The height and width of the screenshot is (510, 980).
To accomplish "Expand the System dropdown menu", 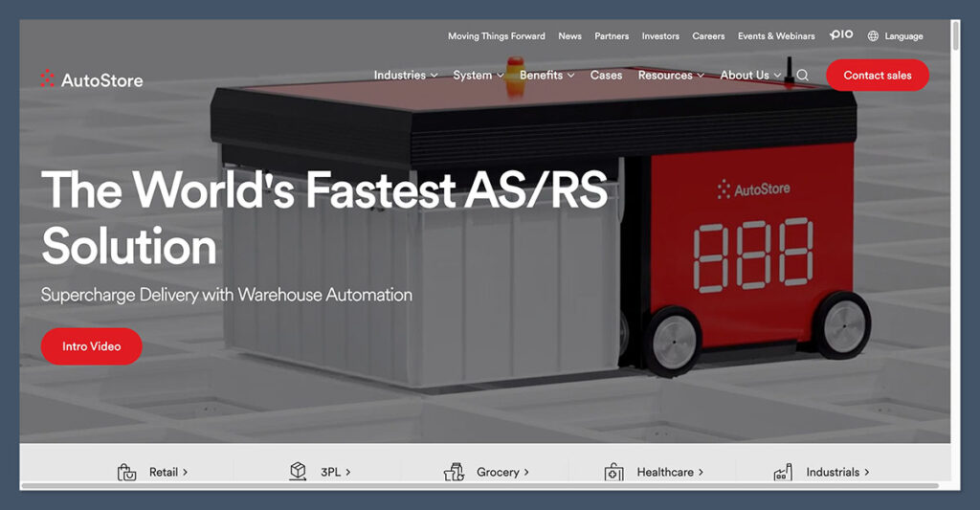I will click(479, 75).
